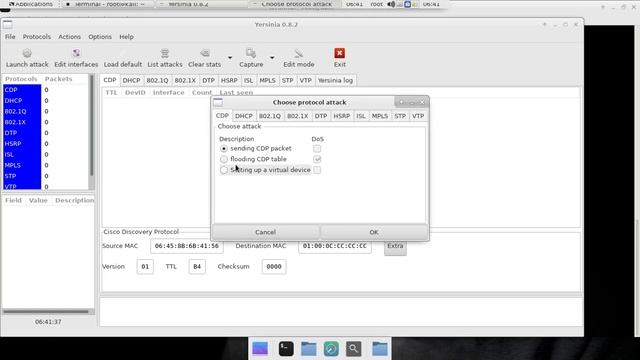
Task: Toggle the DoS checkbox for virtual device
Action: click(x=317, y=170)
